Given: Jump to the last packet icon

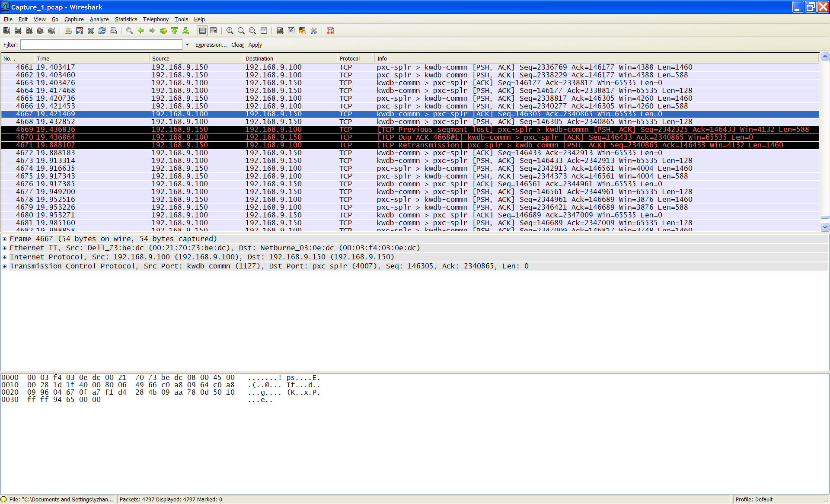Looking at the screenshot, I should (186, 31).
